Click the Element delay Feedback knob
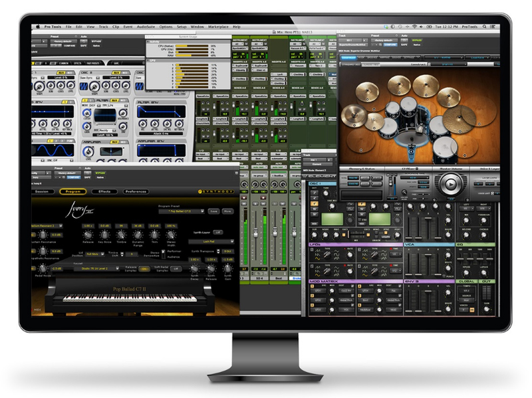The image size is (532, 398). click(x=484, y=221)
